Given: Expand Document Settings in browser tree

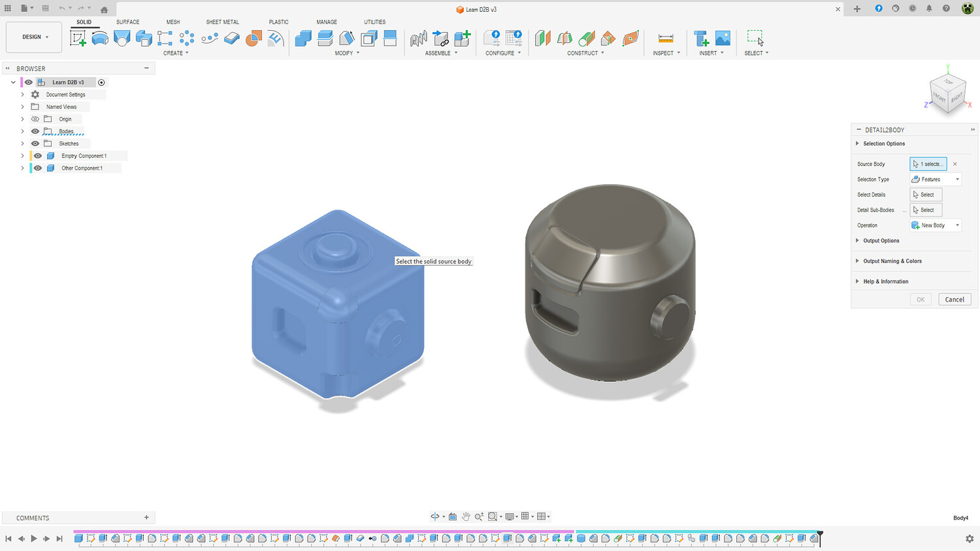Looking at the screenshot, I should pyautogui.click(x=22, y=95).
